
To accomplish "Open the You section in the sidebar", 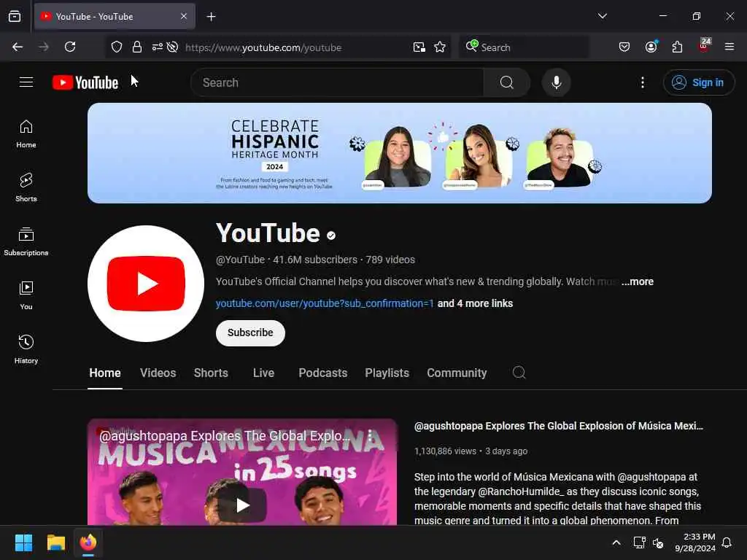I will pos(26,295).
